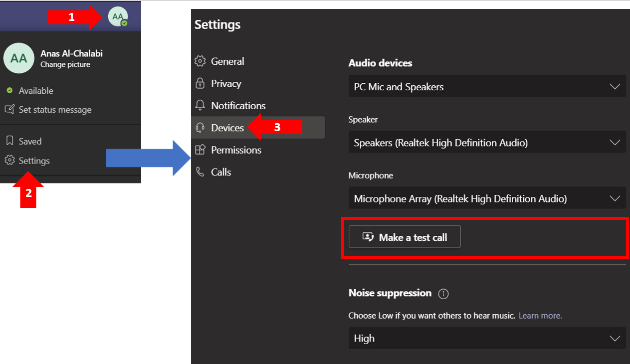Click the Permissions icon in Settings sidebar
This screenshot has width=630, height=364.
coord(200,150)
